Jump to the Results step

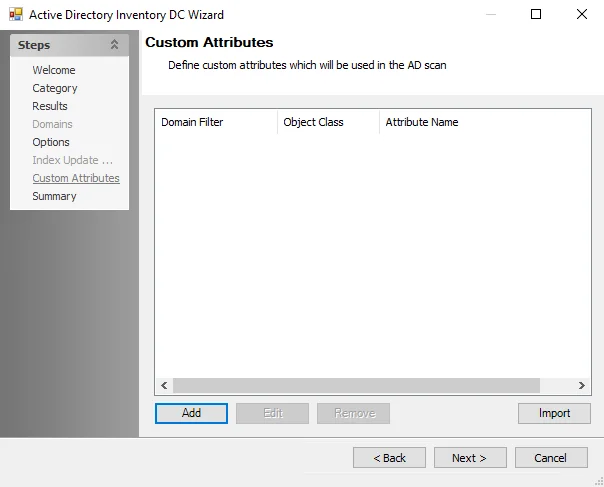coord(50,106)
